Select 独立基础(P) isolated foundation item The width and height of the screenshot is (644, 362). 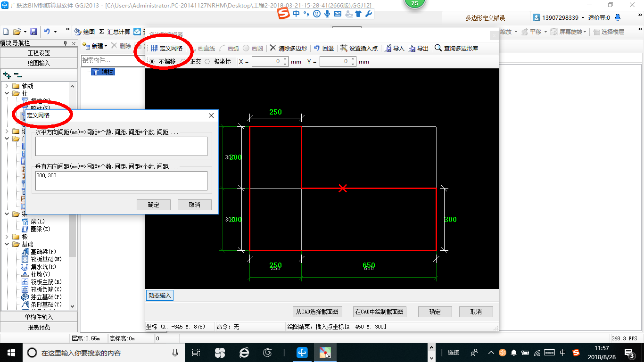(x=41, y=297)
